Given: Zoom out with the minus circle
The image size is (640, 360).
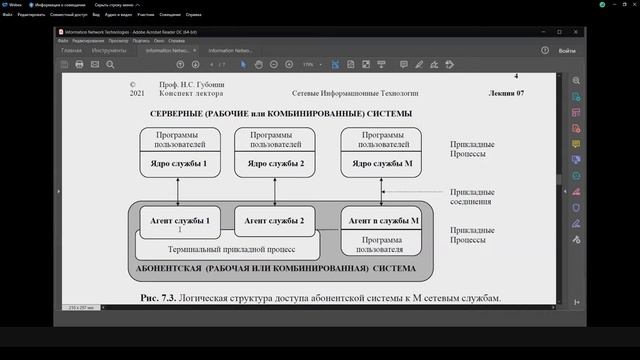Looking at the screenshot, I should (x=274, y=64).
